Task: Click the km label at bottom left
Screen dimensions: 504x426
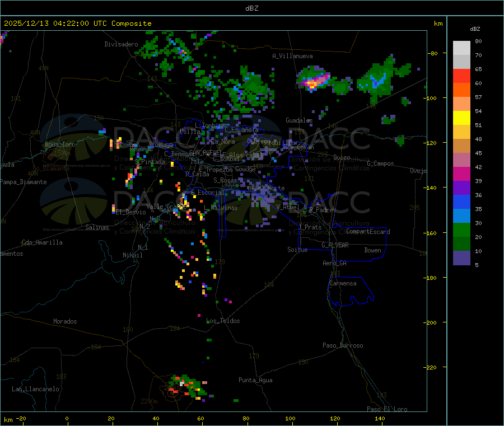Action: click(x=8, y=420)
